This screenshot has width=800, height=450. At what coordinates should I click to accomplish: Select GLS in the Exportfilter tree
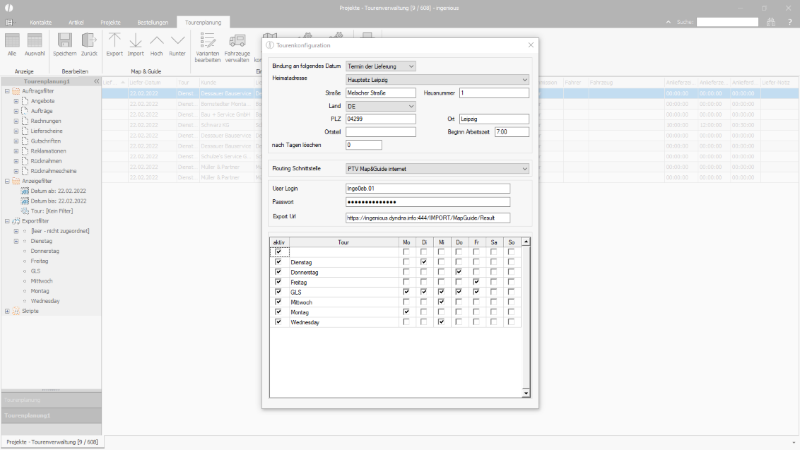[35, 271]
